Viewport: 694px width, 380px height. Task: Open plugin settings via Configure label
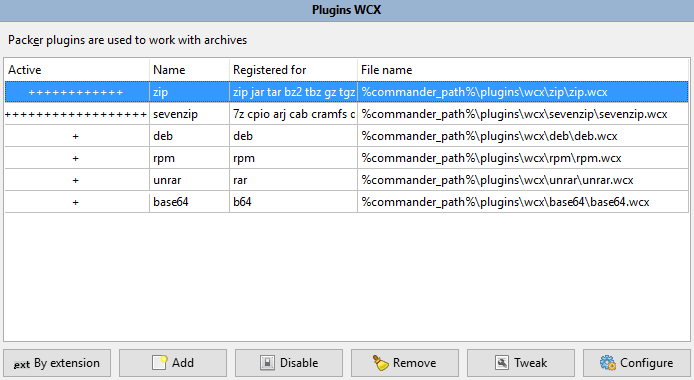click(x=646, y=363)
